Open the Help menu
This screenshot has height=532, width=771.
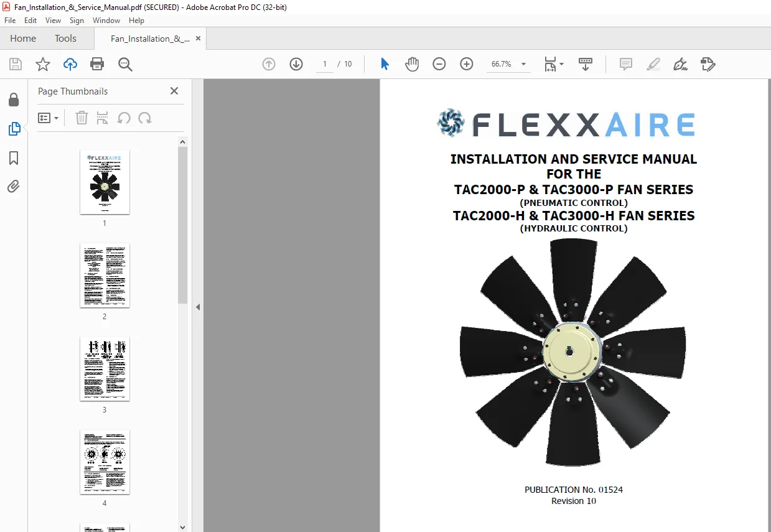coord(136,21)
